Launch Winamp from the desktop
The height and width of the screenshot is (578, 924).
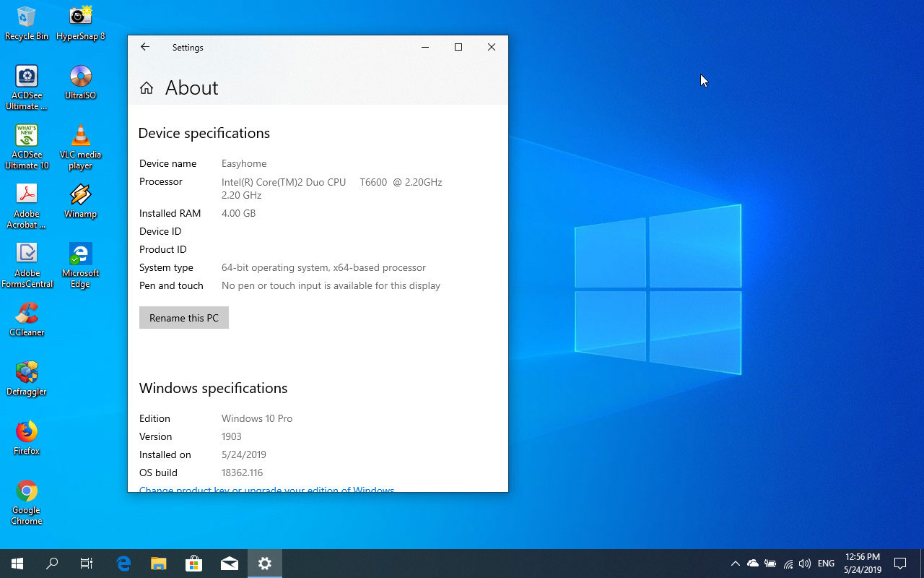(79, 195)
